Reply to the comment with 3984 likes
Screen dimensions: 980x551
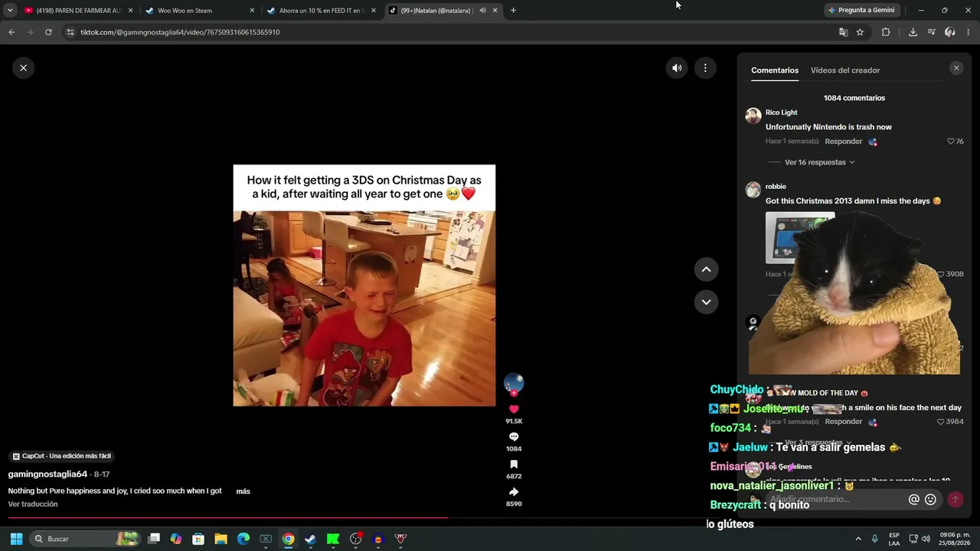coord(844,422)
